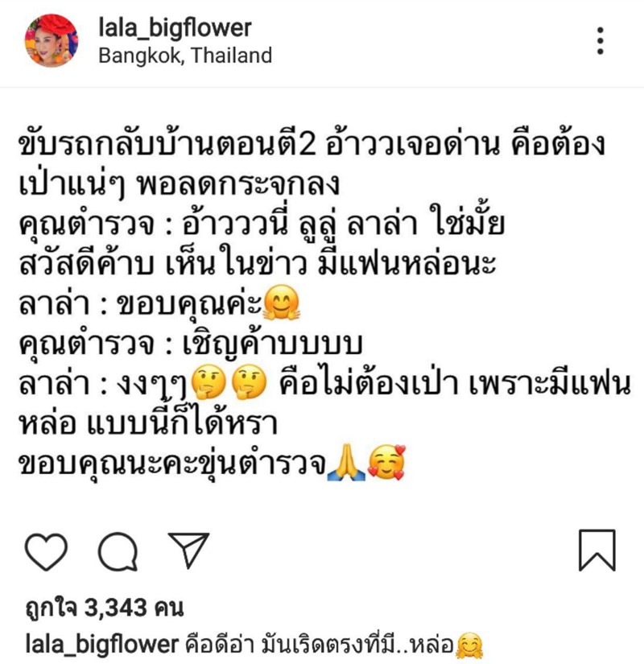The width and height of the screenshot is (644, 664).
Task: Open the lala_bigflower profile picture
Action: pyautogui.click(x=52, y=41)
